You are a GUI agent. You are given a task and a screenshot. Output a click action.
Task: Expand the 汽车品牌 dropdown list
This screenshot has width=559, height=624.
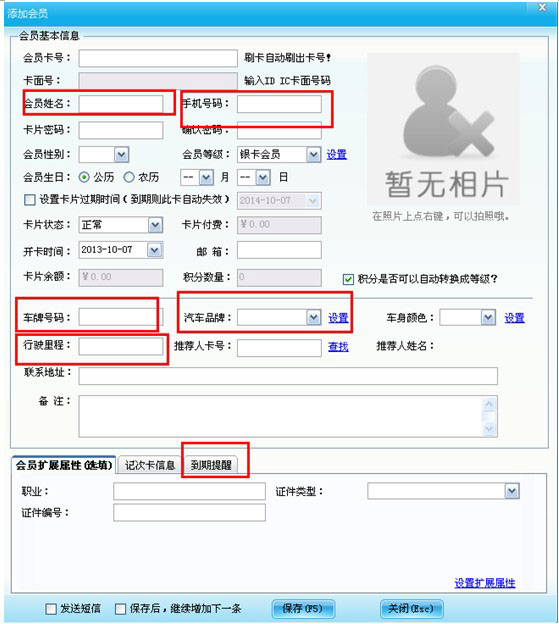(314, 318)
